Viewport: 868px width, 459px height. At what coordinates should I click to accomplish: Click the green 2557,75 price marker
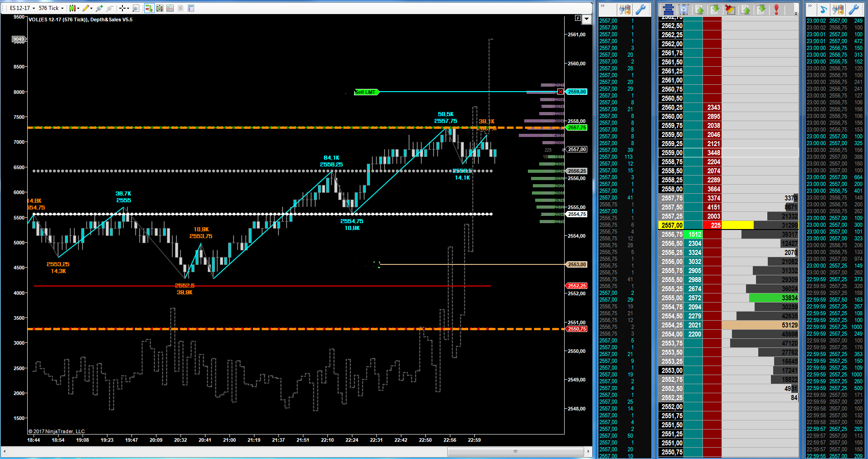point(577,128)
